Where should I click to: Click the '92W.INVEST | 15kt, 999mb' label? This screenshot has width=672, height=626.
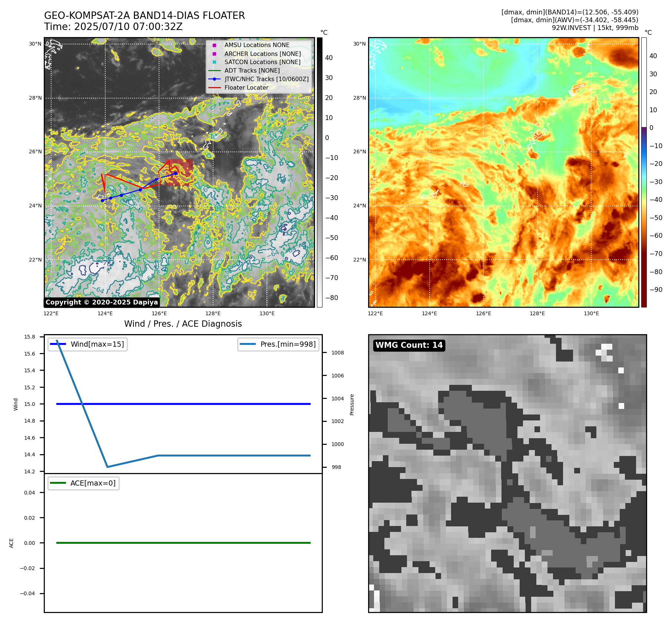[x=595, y=28]
